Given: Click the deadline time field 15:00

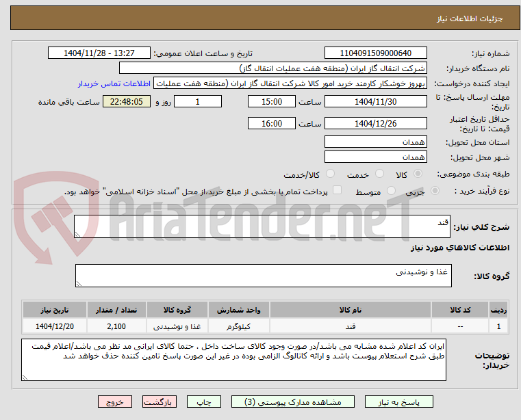Looking at the screenshot, I should click(272, 101).
